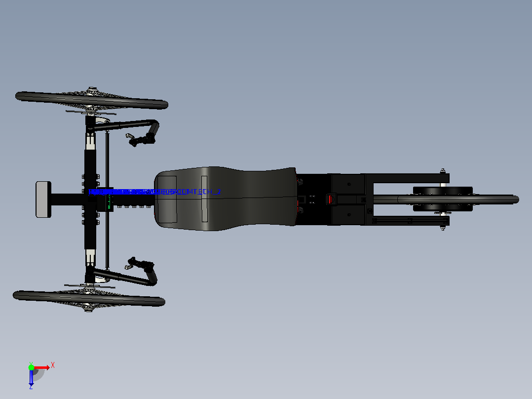Screen dimensions: 532x399
Task: Click the red X axis arrow of the triad
Action: tap(42, 367)
